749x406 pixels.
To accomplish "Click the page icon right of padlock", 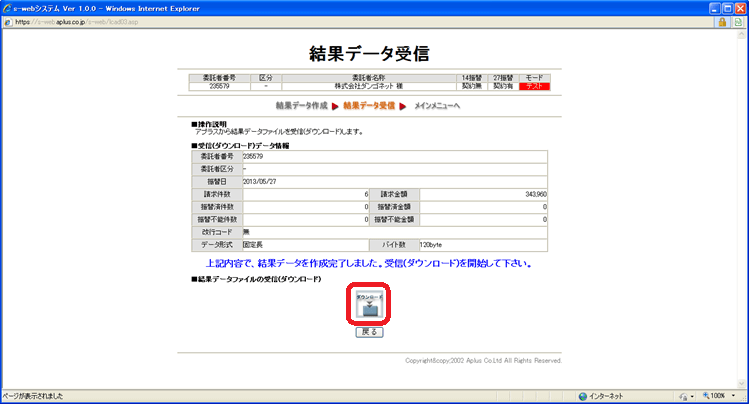I will tap(737, 22).
